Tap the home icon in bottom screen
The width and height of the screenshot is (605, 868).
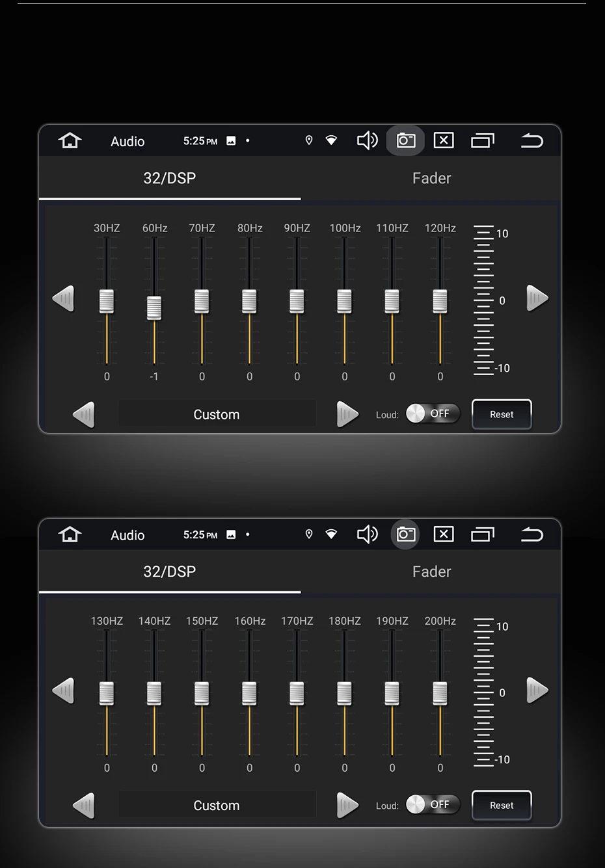(70, 534)
